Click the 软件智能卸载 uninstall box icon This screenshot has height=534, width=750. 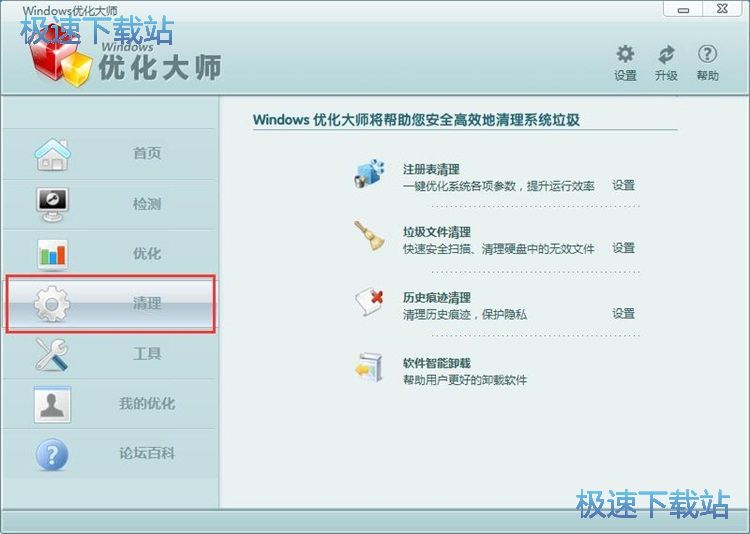pos(369,367)
